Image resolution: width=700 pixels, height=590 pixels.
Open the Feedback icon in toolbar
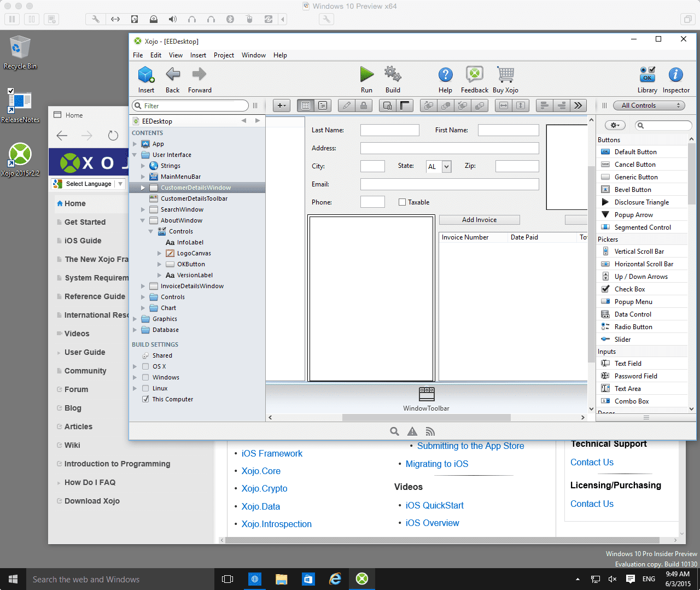point(474,74)
